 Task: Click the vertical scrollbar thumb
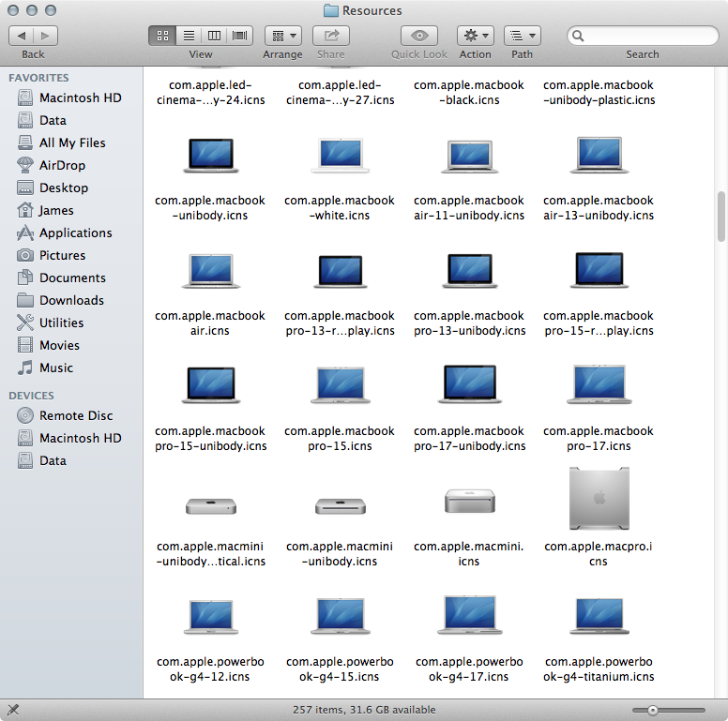pos(721,217)
